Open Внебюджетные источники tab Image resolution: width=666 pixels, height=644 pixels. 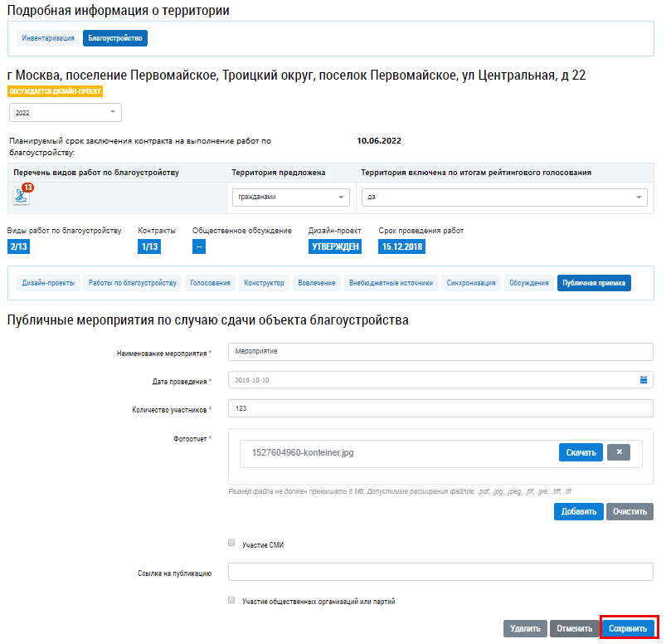point(391,283)
